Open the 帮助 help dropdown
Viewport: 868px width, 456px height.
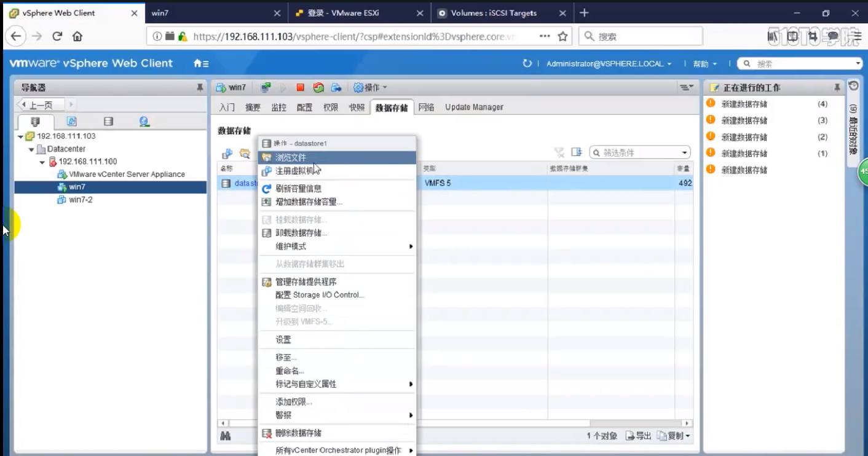[x=705, y=64]
